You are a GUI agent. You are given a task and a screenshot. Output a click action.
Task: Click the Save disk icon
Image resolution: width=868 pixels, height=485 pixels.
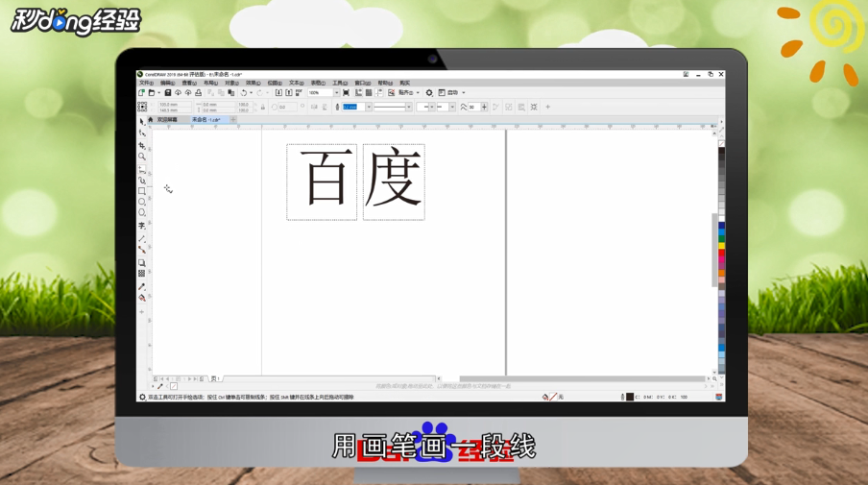[x=168, y=92]
